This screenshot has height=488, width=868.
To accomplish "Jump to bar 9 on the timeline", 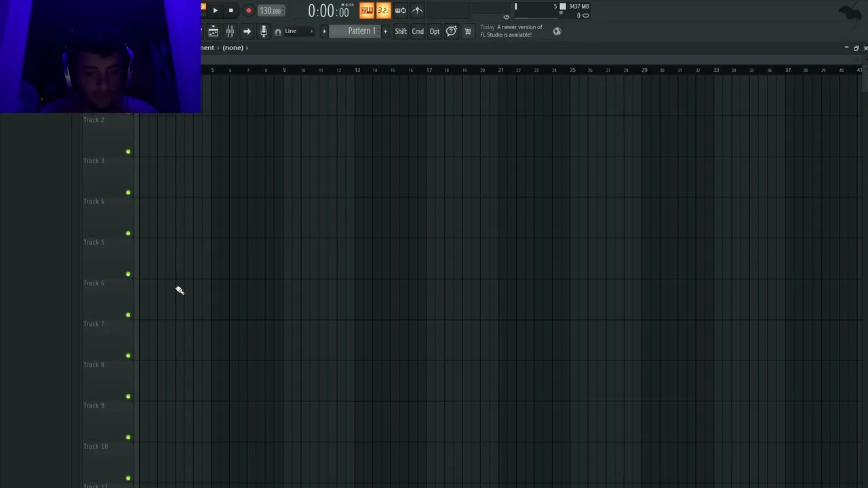I will (x=284, y=70).
